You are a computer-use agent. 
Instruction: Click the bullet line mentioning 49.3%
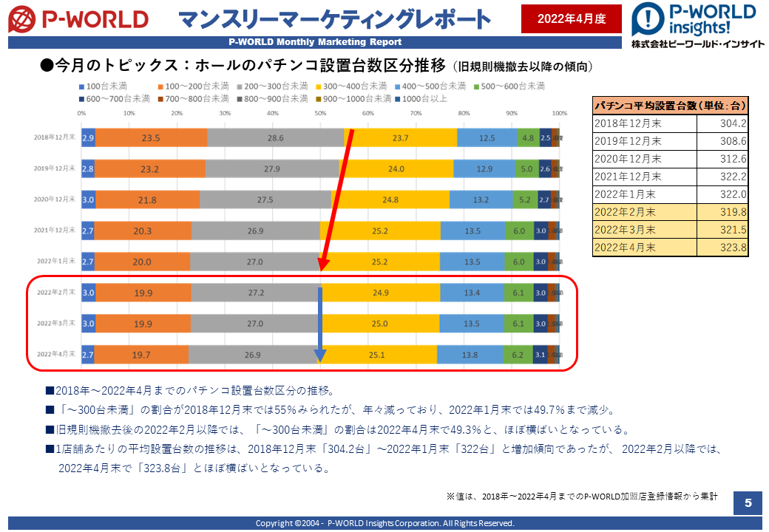[x=337, y=429]
